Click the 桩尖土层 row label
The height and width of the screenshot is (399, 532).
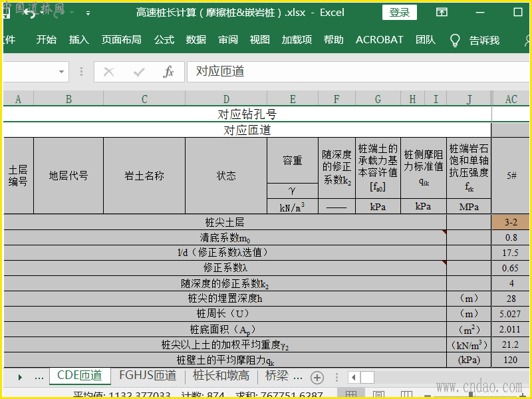(225, 222)
